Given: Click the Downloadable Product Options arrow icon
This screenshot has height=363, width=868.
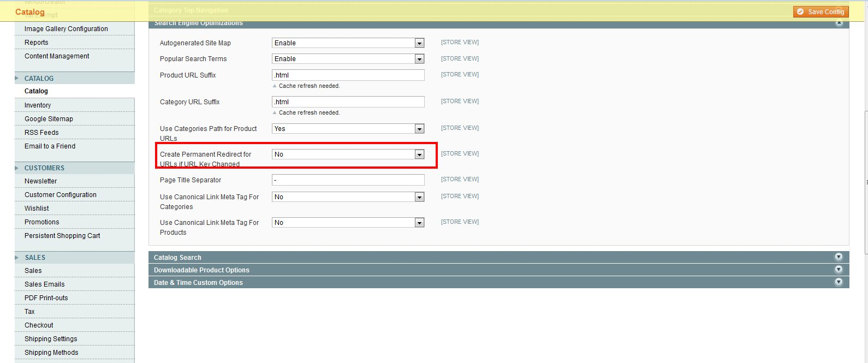Looking at the screenshot, I should (839, 270).
